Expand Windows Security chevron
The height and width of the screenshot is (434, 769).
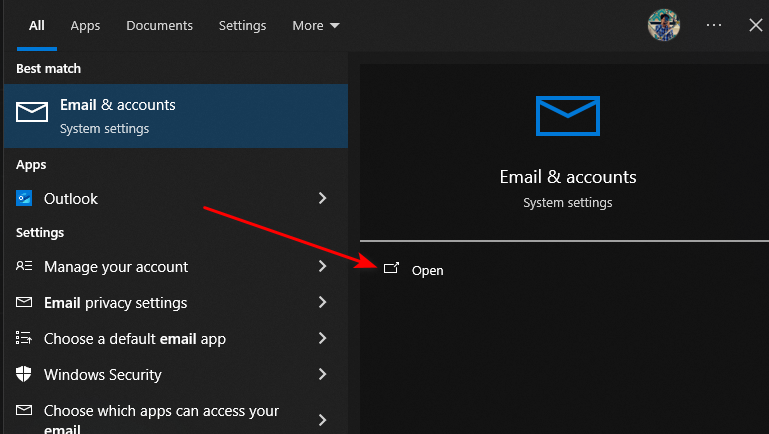[322, 374]
